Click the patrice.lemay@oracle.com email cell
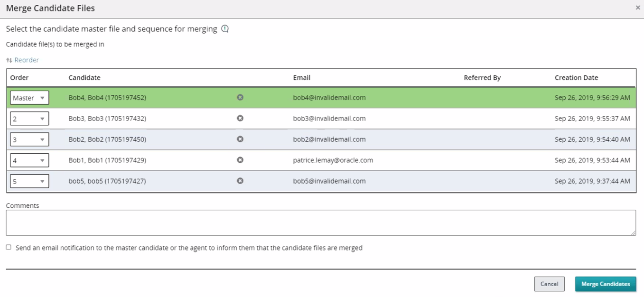Screen dimensions: 644x297 tap(333, 160)
